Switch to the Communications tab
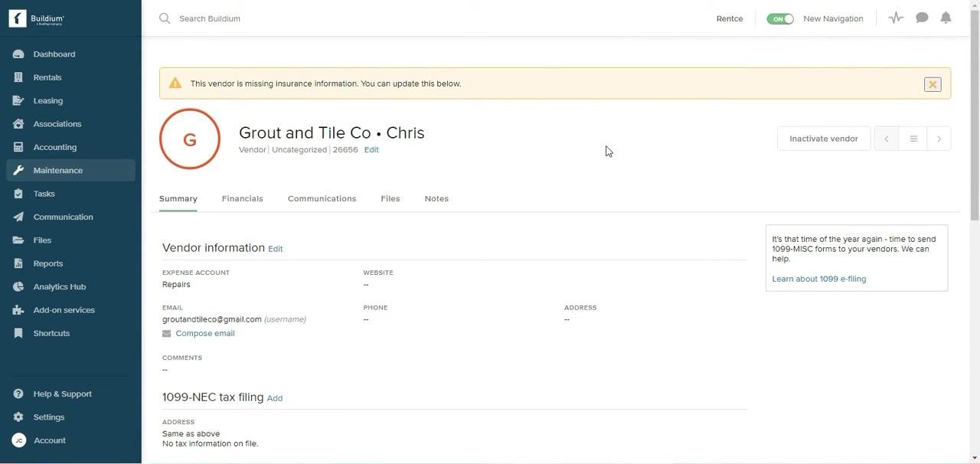Image resolution: width=980 pixels, height=464 pixels. 322,198
